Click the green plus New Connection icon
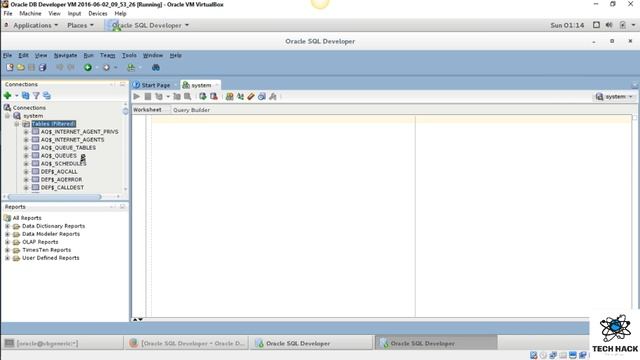 7,96
